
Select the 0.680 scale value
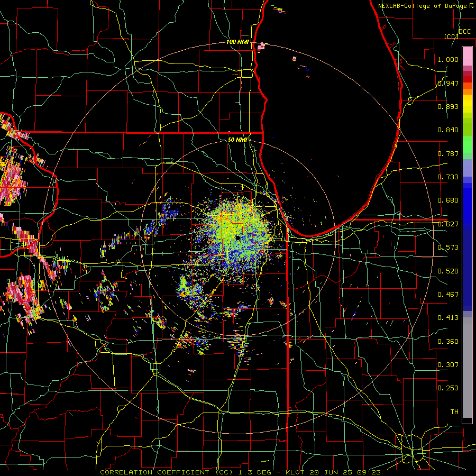point(448,200)
